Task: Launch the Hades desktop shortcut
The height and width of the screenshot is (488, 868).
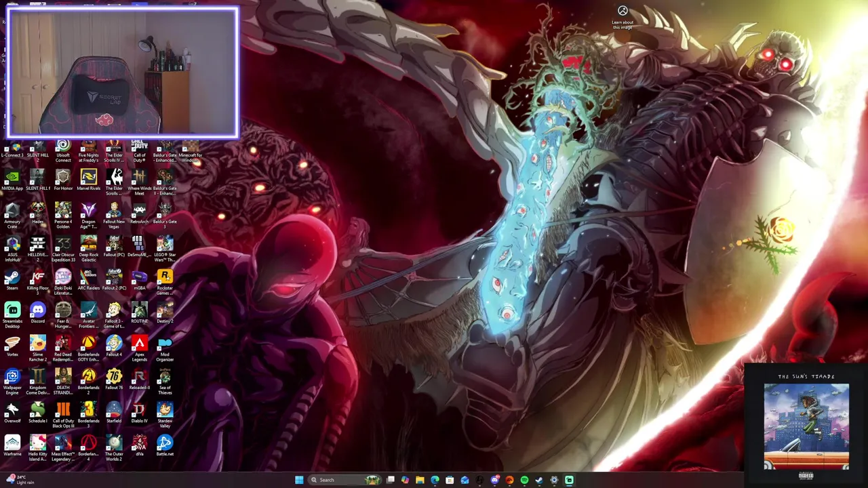Action: click(37, 214)
